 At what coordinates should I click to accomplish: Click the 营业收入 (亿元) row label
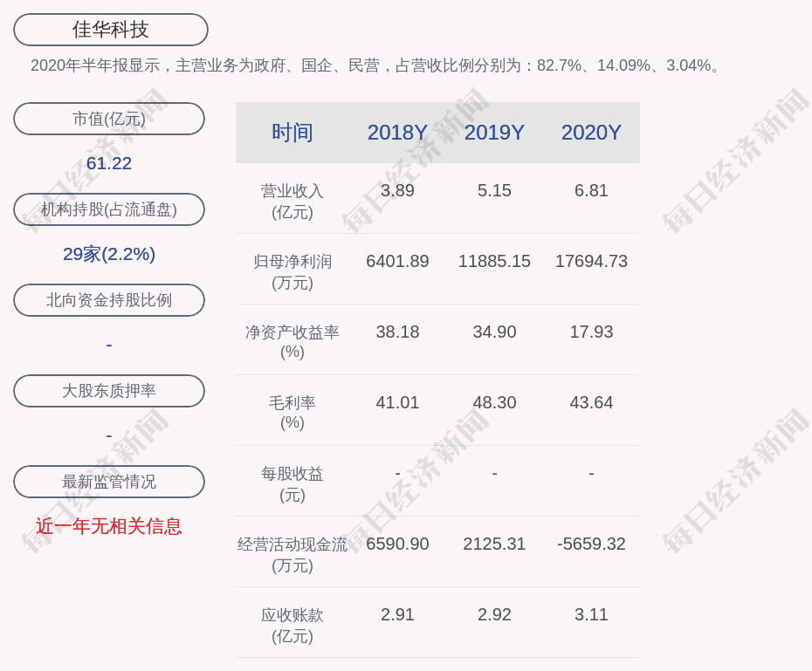[292, 202]
